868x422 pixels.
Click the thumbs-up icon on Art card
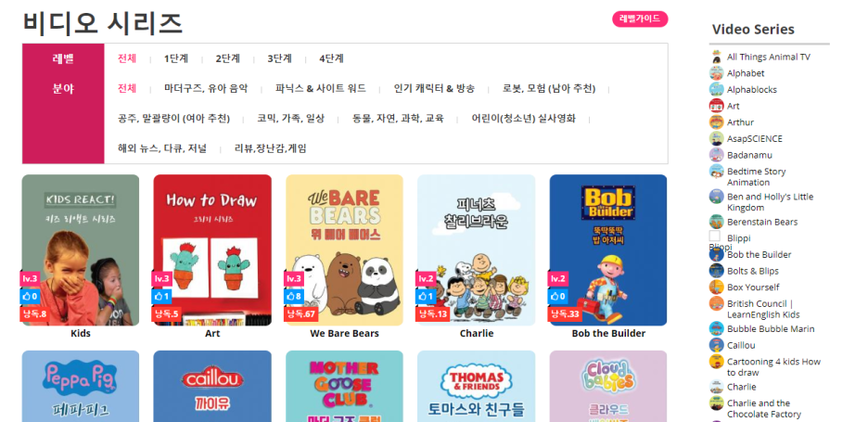click(x=159, y=296)
